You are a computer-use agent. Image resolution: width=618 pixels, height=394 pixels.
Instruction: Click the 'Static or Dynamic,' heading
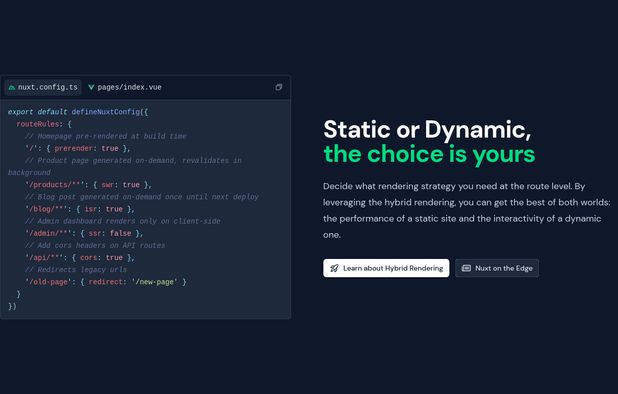pos(427,129)
